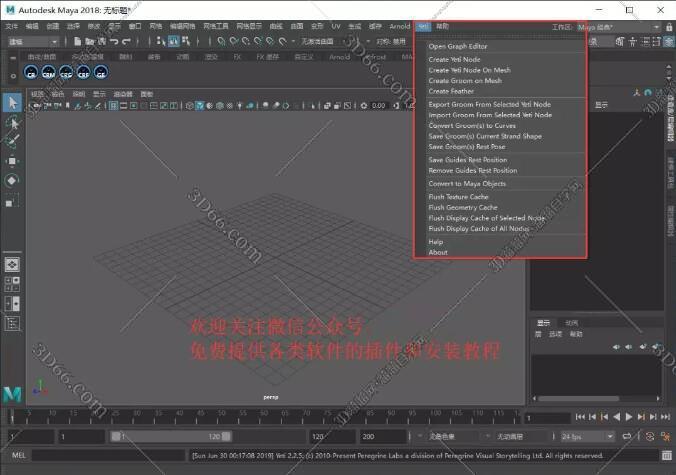This screenshot has height=475, width=676.
Task: Open the Script Editor icon
Action: click(667, 455)
